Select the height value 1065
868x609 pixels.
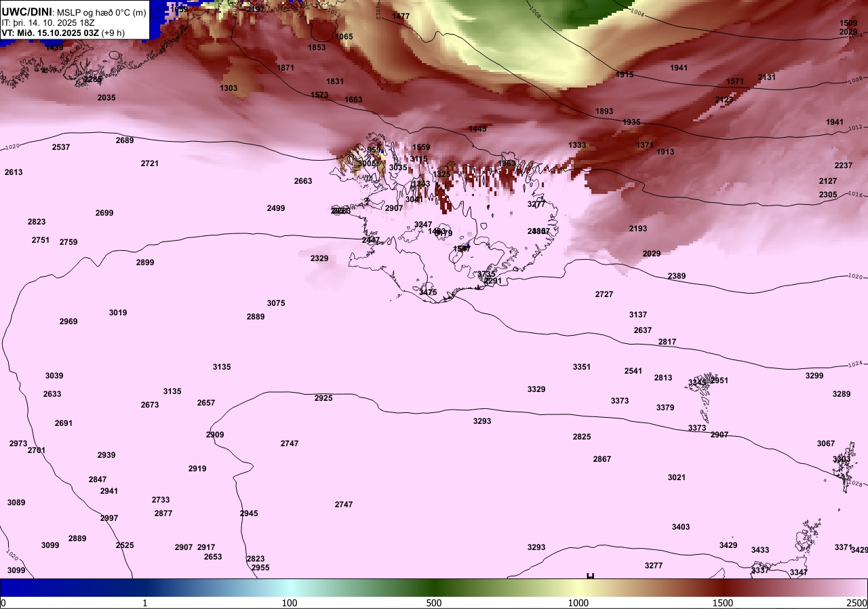tap(344, 37)
